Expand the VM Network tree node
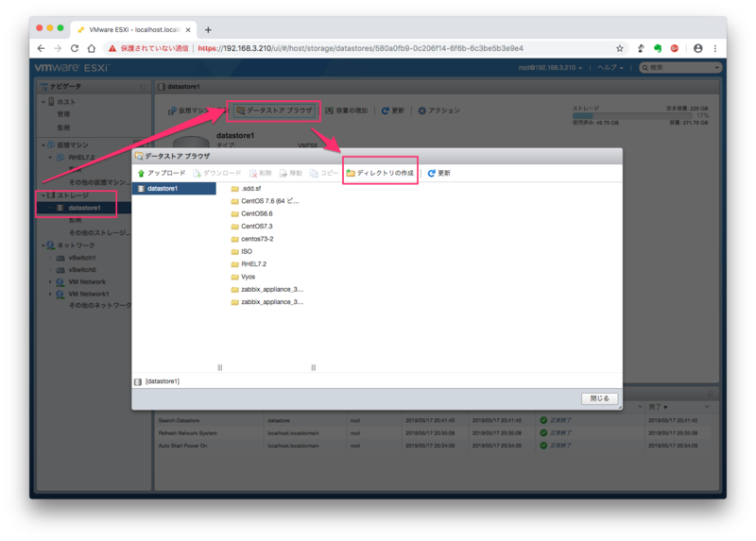This screenshot has height=541, width=756. click(50, 281)
